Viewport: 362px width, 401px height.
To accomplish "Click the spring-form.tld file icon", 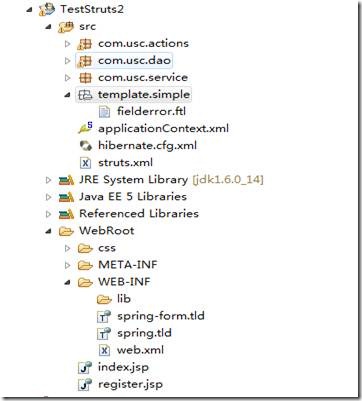I will point(104,316).
